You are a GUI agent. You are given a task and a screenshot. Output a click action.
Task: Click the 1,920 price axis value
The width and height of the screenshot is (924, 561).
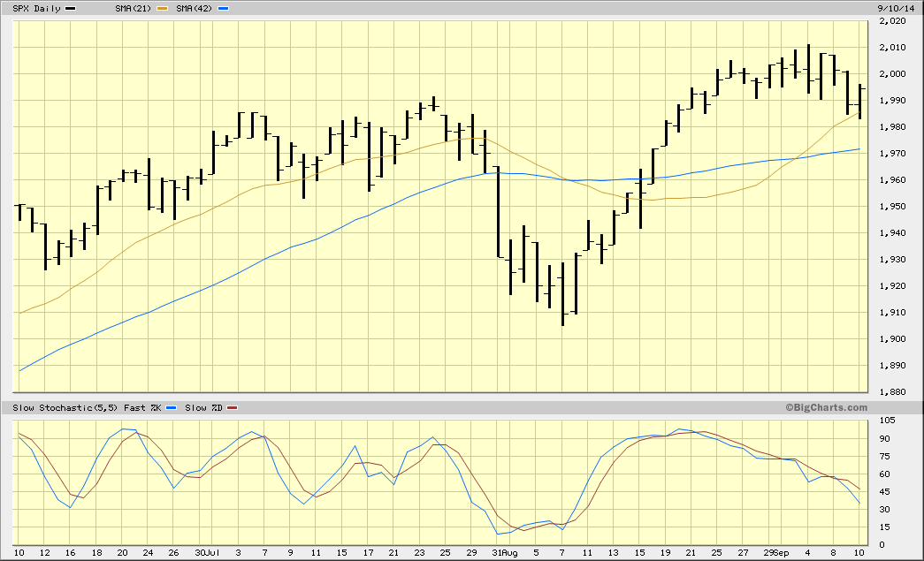pos(892,286)
